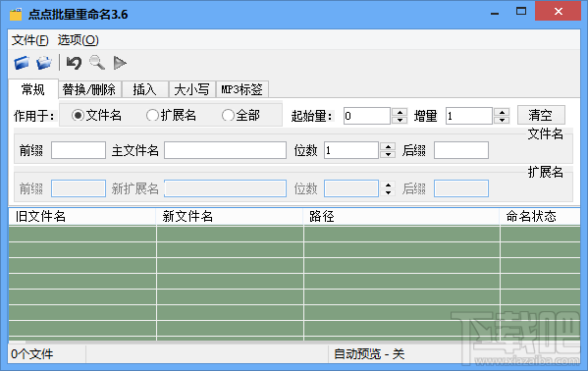Switch to the 大小写 tab
This screenshot has height=371, width=588.
(x=192, y=89)
